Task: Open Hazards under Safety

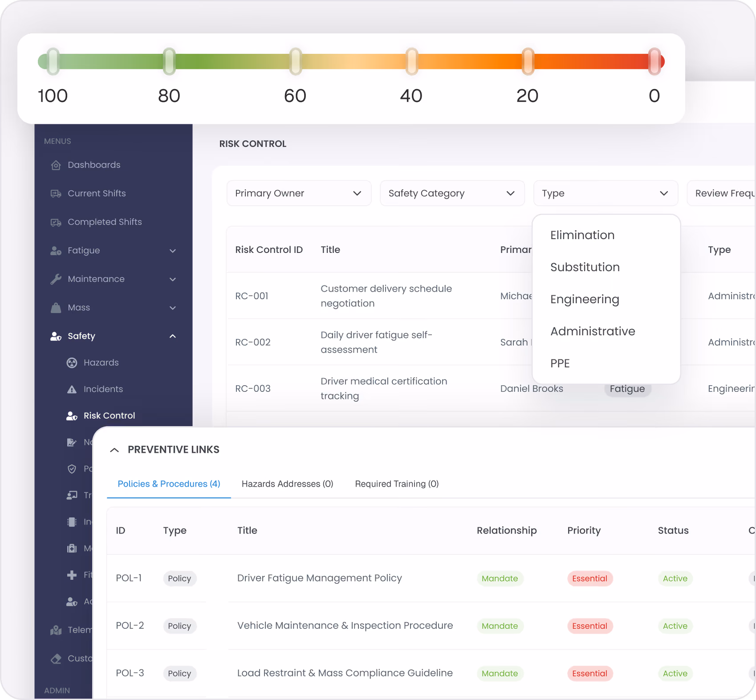Action: coord(101,363)
